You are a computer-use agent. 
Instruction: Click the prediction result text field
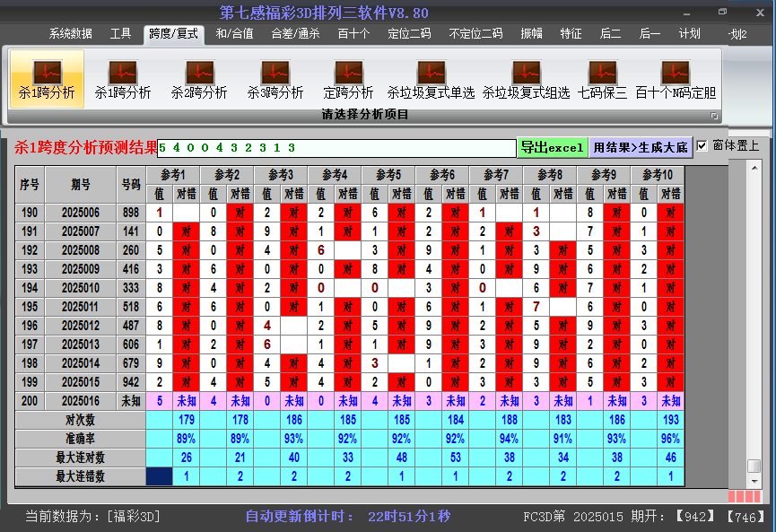(x=336, y=148)
